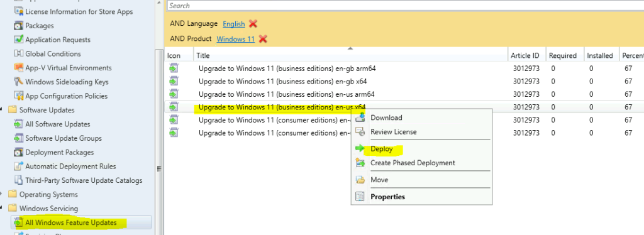
Task: Select the Software Update Groups node
Action: pos(64,138)
